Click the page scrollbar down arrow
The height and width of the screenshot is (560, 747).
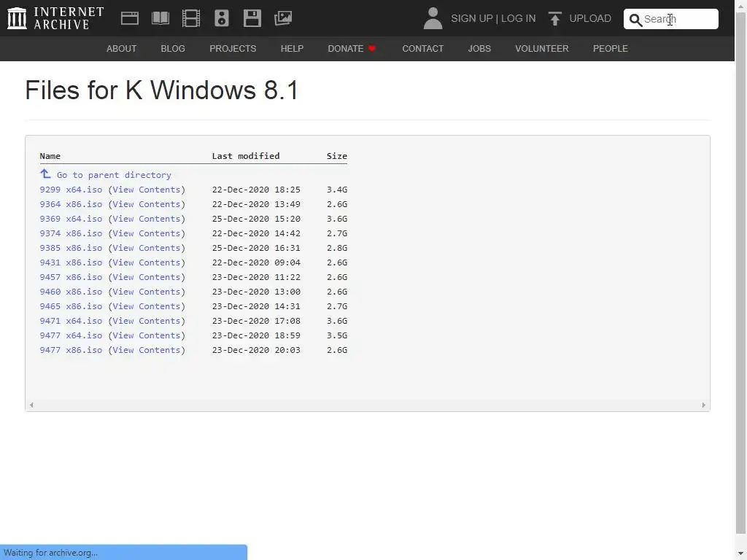click(x=741, y=554)
